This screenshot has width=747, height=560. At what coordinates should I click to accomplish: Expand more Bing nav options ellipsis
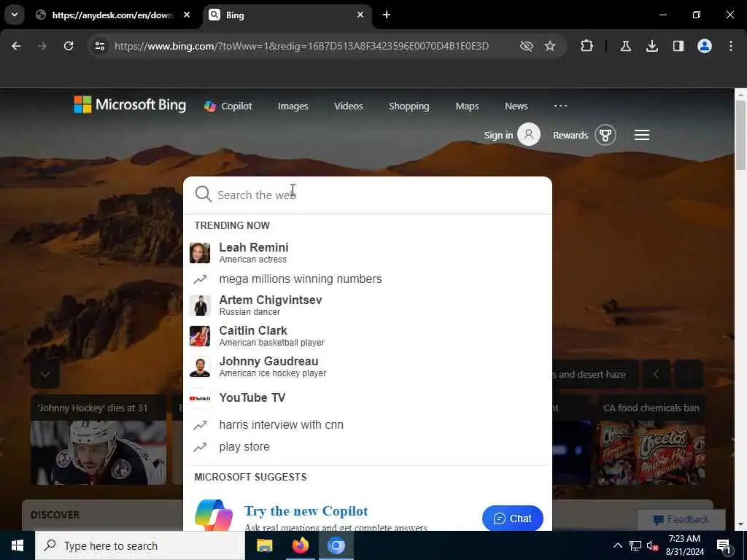[561, 106]
